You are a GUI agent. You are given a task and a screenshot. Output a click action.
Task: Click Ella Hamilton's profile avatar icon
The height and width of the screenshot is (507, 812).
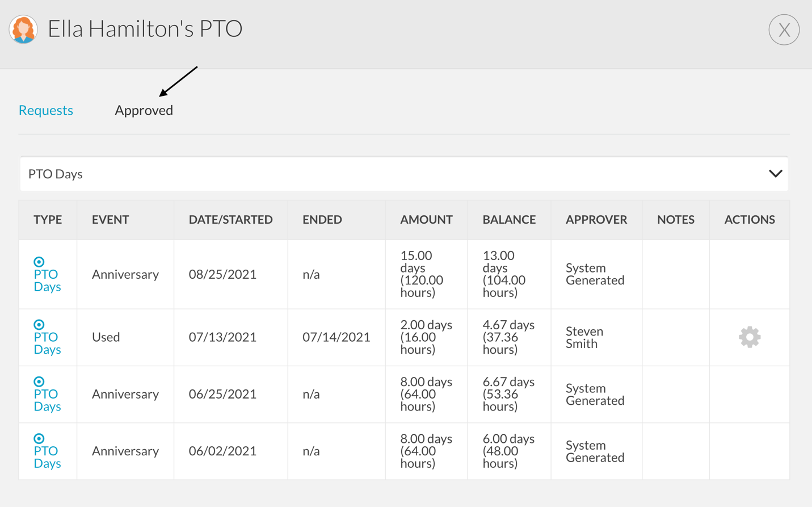click(23, 29)
